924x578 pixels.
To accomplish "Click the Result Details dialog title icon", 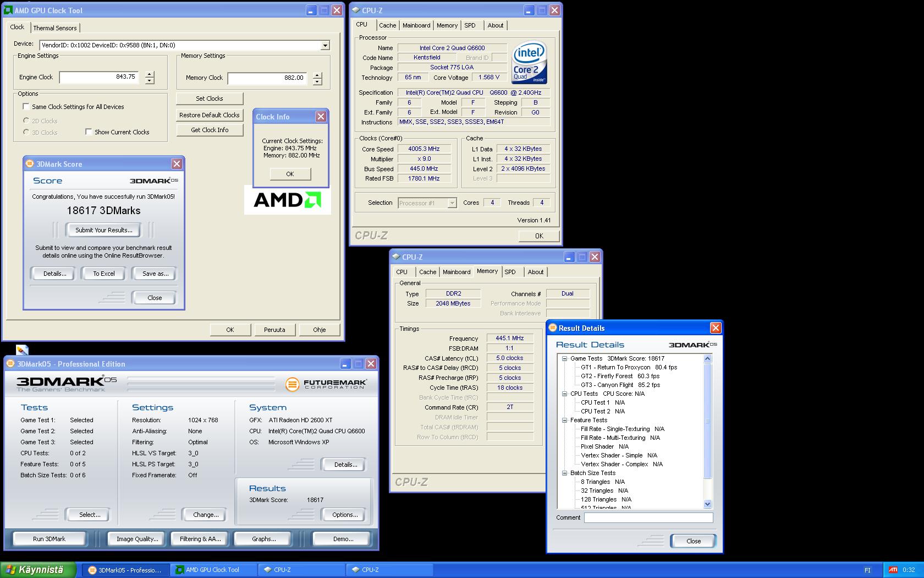I will coord(553,328).
